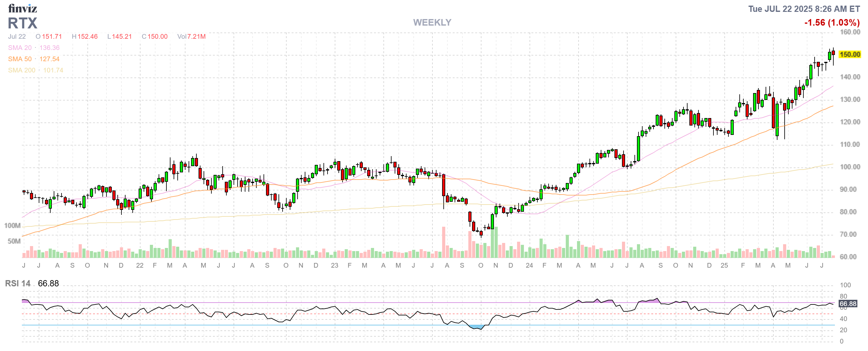Toggle the SMA 20 overlay in the legend
868x351 pixels.
click(20, 48)
